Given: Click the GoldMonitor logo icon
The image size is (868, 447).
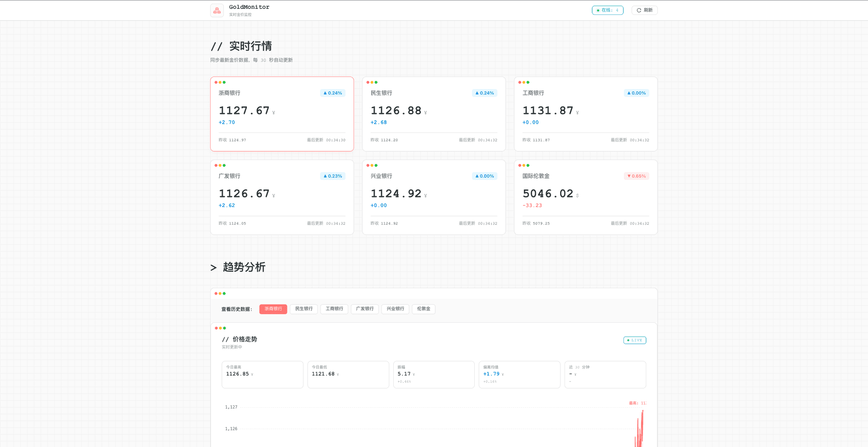Looking at the screenshot, I should pyautogui.click(x=217, y=10).
